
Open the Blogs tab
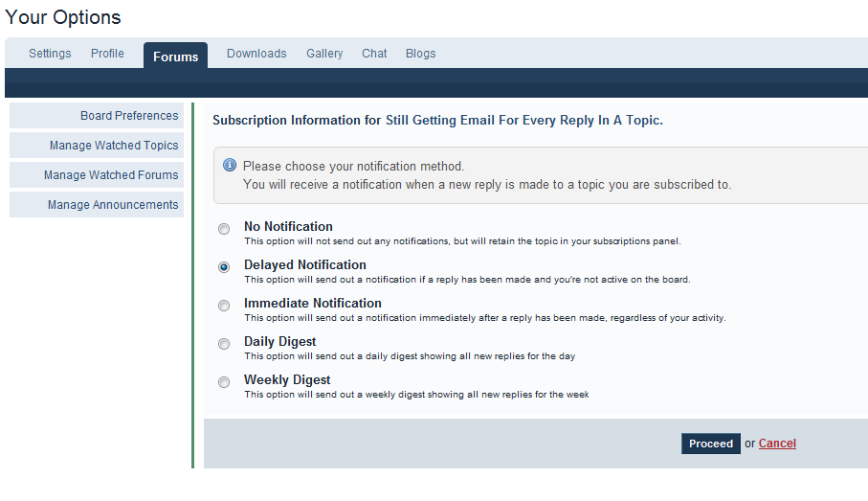click(421, 54)
